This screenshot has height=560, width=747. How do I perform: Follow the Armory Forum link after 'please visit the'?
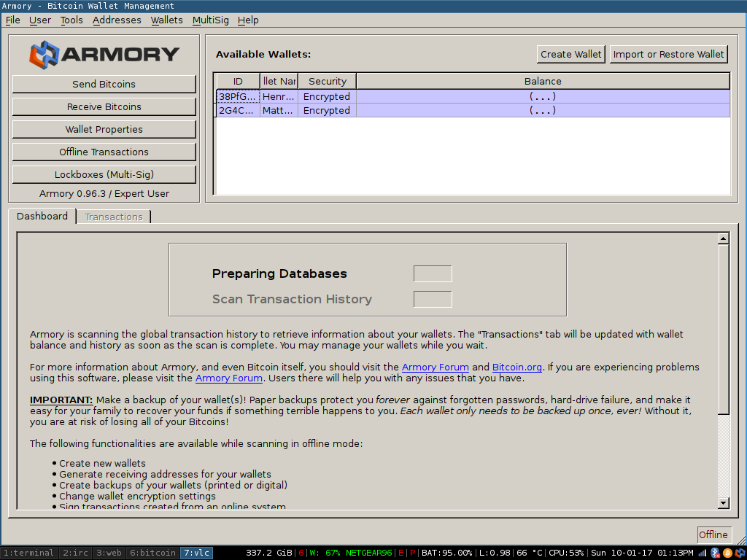click(228, 378)
